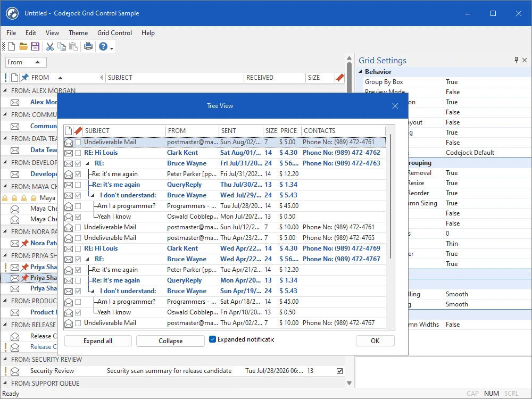Screen dimensions: 532x399
Task: Click the From group-by box sort button
Action: point(26,62)
